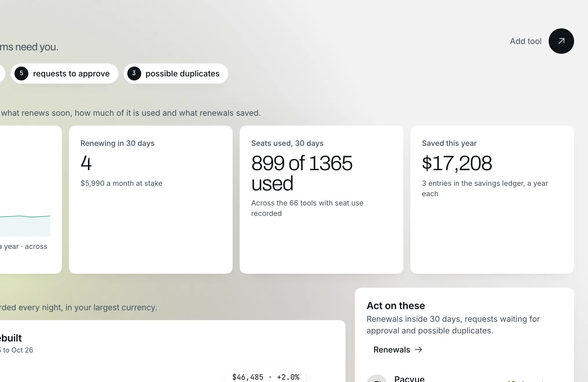Screen dimensions: 588x382
Task: Click the $17,208 savings figure
Action: pos(457,163)
